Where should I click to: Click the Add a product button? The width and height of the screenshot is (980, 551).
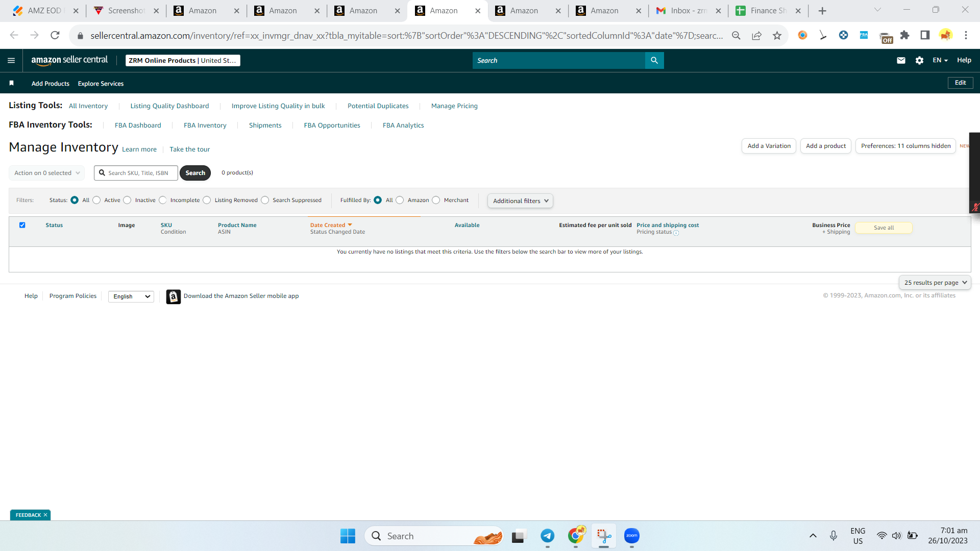click(826, 146)
